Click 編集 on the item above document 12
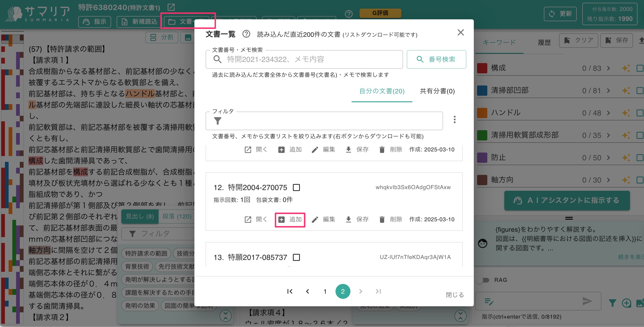Image resolution: width=644 pixels, height=327 pixels. point(323,150)
